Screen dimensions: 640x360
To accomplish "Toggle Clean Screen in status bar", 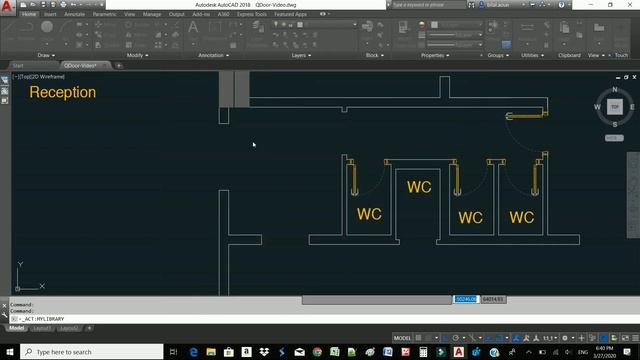I will click(x=625, y=338).
